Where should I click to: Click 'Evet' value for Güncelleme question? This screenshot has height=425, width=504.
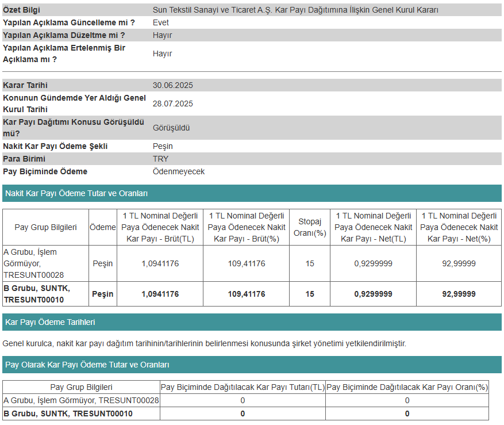pyautogui.click(x=161, y=22)
